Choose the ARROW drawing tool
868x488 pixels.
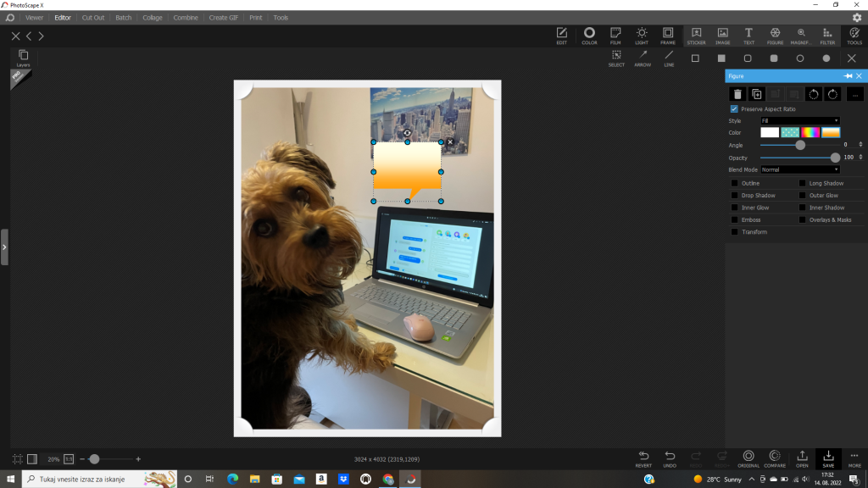tap(643, 58)
